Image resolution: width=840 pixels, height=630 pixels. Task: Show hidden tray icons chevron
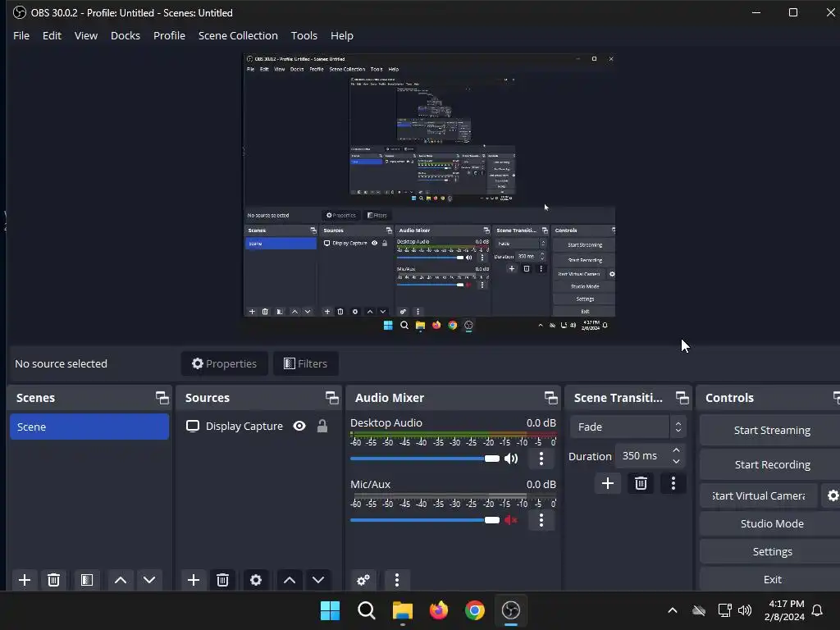pyautogui.click(x=673, y=610)
